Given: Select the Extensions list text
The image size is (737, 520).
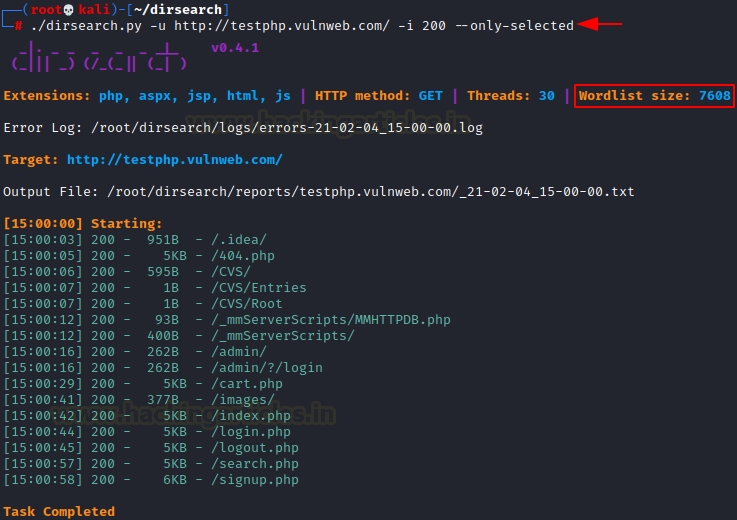Looking at the screenshot, I should tap(147, 95).
